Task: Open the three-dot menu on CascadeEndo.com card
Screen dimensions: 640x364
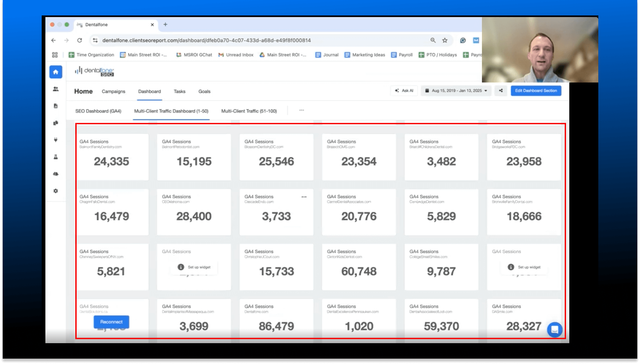Action: point(304,197)
